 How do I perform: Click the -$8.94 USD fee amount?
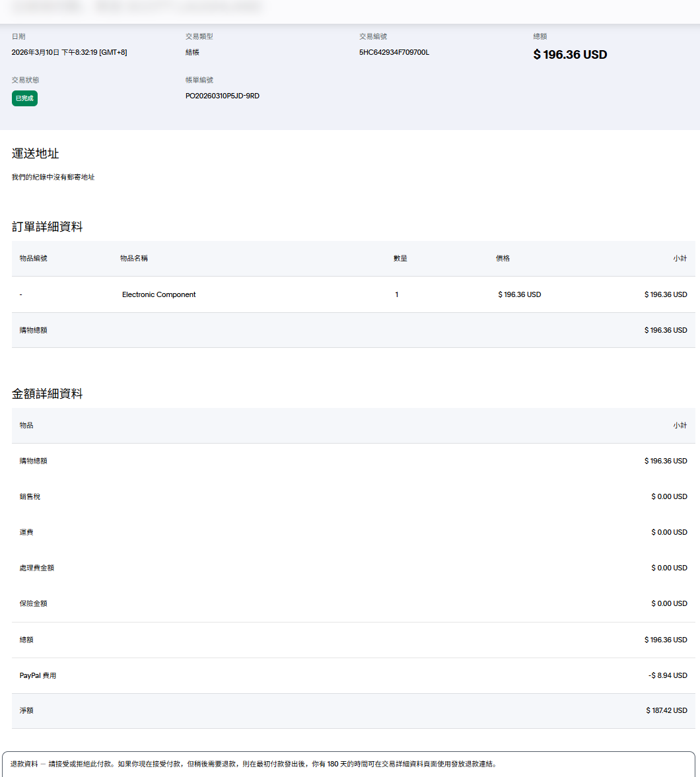(668, 675)
